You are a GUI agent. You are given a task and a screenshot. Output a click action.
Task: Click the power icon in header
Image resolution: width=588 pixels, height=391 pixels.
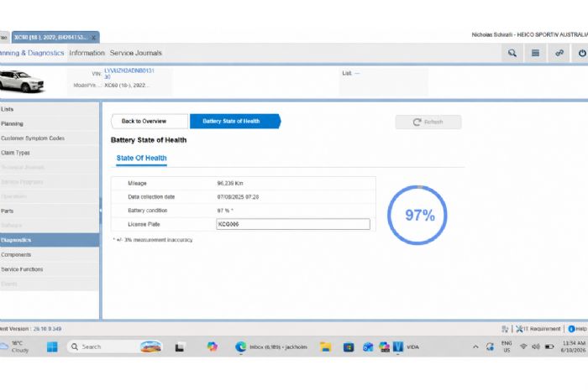point(581,53)
